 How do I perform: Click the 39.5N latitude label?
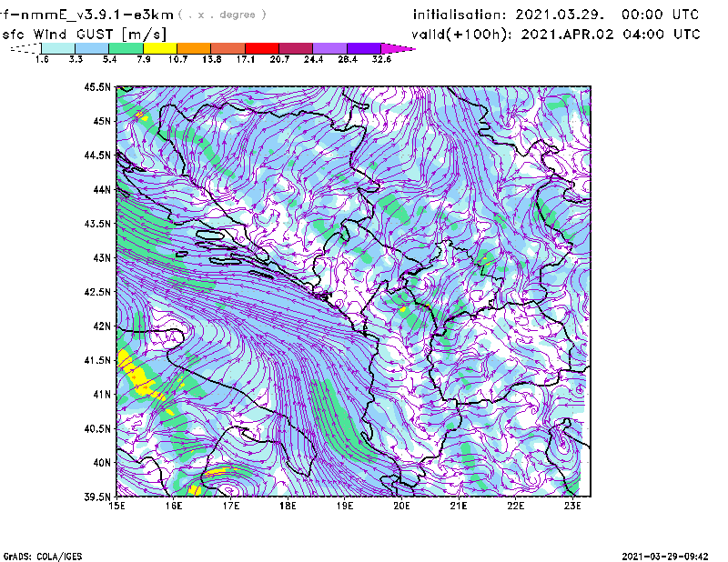point(97,497)
